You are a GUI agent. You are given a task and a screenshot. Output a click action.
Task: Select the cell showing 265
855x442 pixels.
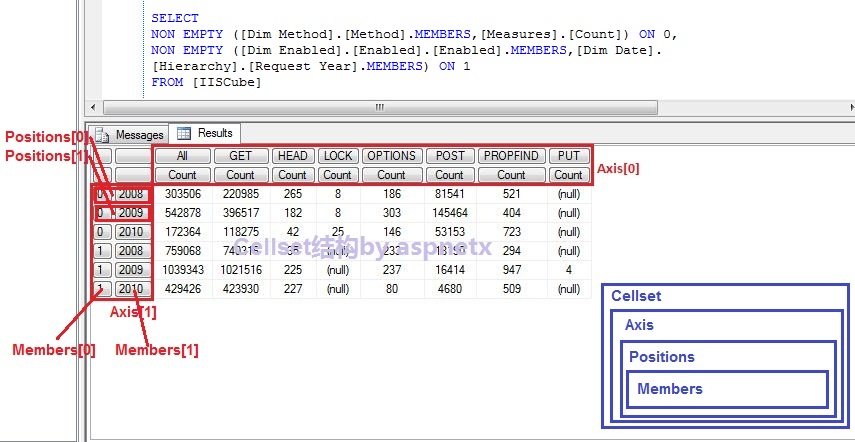pyautogui.click(x=293, y=194)
